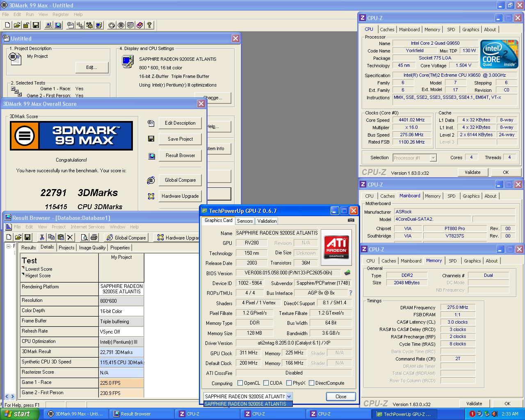This screenshot has height=420, width=525.
Task: Click the Bus Interface question mark in GPU-Z
Action: tap(351, 293)
